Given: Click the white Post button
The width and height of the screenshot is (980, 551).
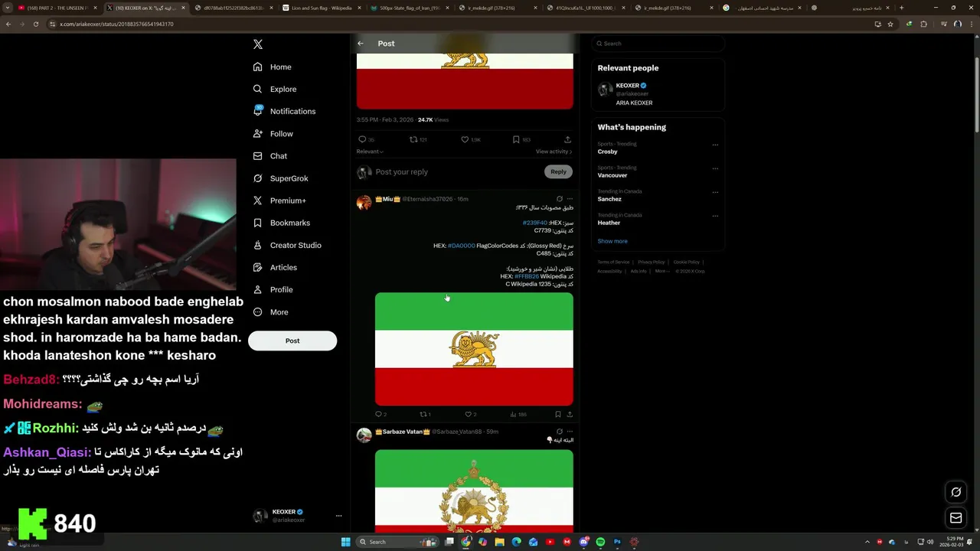Looking at the screenshot, I should (292, 341).
